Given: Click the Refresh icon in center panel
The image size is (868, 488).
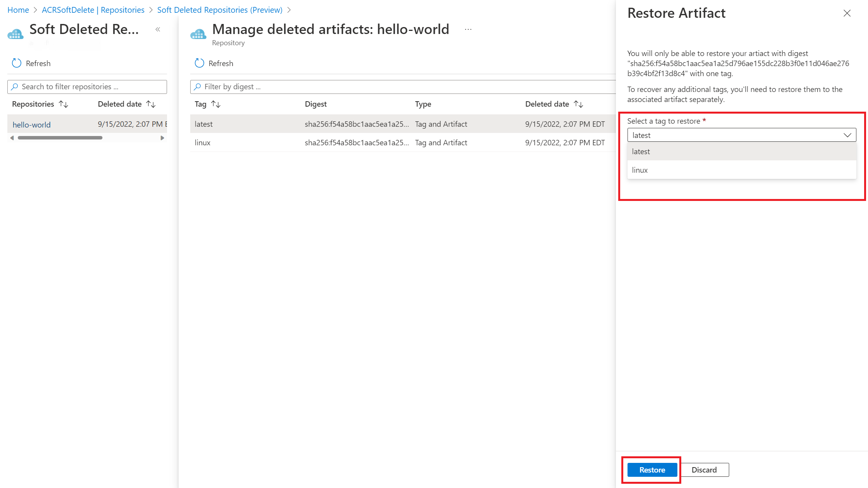Looking at the screenshot, I should [199, 63].
